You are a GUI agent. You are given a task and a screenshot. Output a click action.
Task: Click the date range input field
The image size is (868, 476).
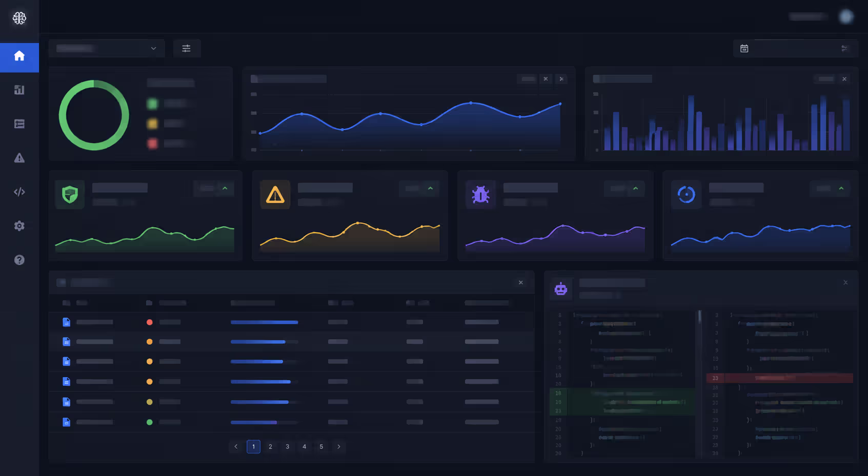click(795, 48)
